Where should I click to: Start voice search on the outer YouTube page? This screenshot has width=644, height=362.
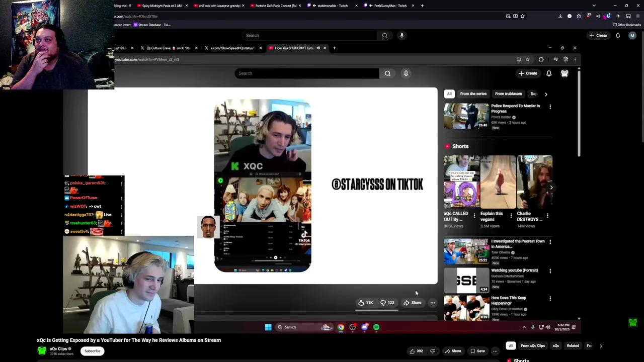pos(401,35)
